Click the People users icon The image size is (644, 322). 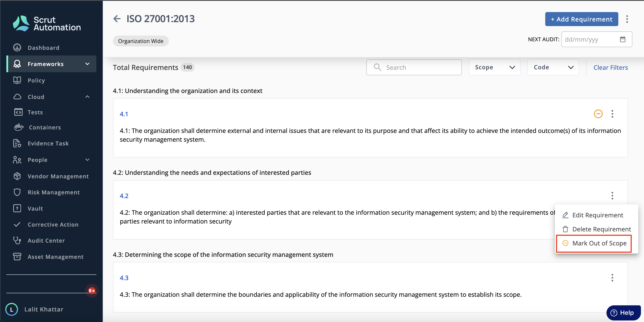(x=17, y=160)
